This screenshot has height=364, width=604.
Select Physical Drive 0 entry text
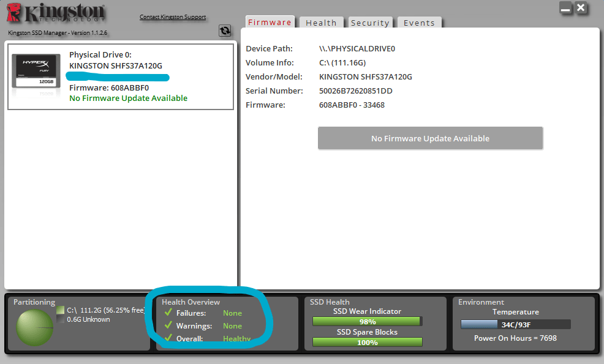point(100,54)
